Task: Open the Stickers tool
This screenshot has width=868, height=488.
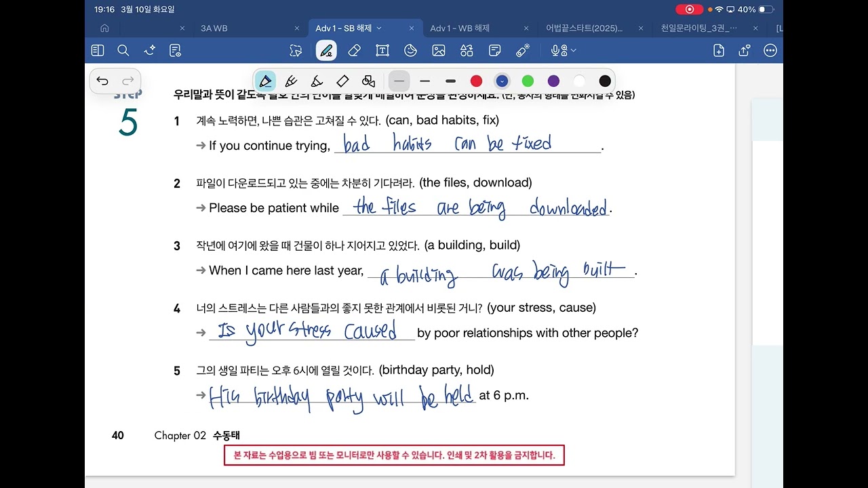Action: coord(410,50)
